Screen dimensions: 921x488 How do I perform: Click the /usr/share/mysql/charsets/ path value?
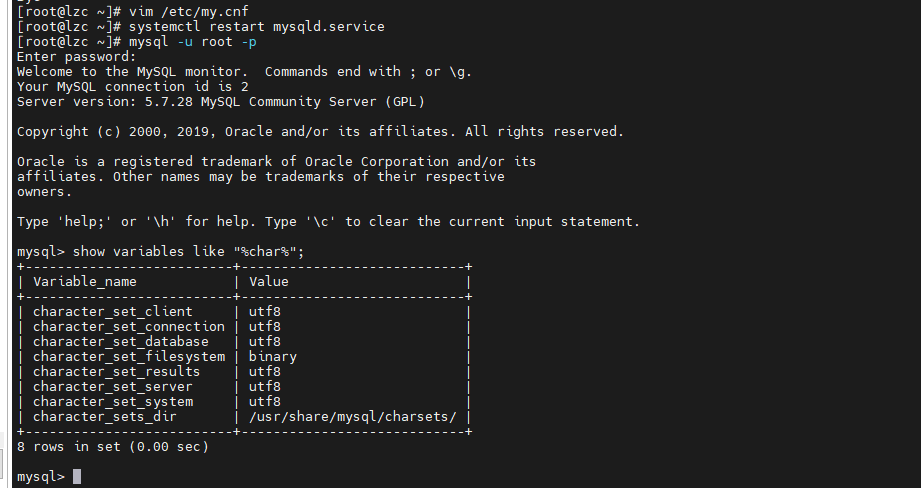pyautogui.click(x=352, y=417)
